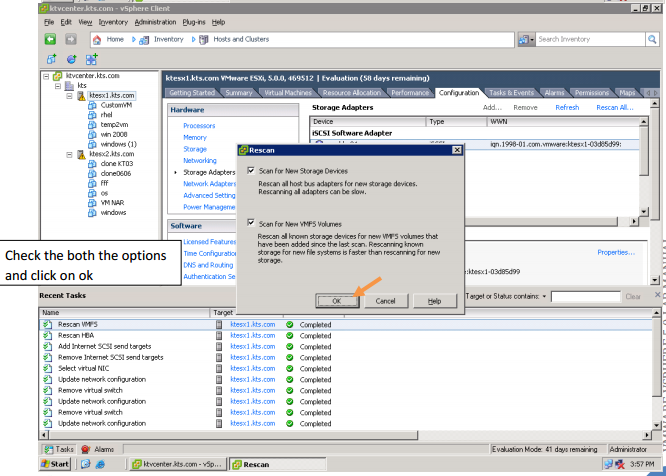
Task: Click the Home breadcrumb arrow
Action: (133, 39)
